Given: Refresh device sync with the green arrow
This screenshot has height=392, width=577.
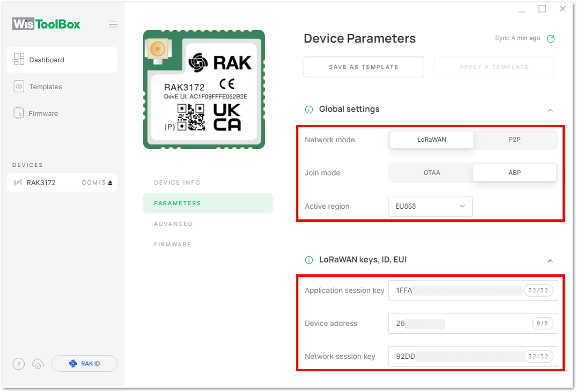Looking at the screenshot, I should pos(551,38).
